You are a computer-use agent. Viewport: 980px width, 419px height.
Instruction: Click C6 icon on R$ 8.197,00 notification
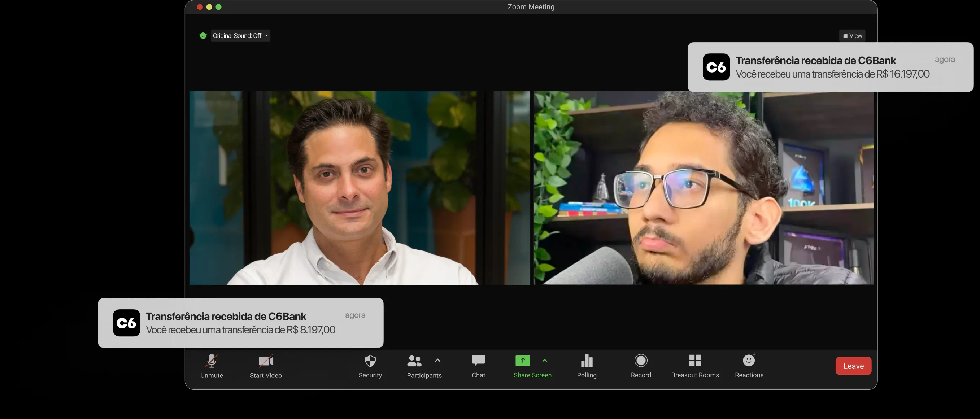(x=126, y=323)
